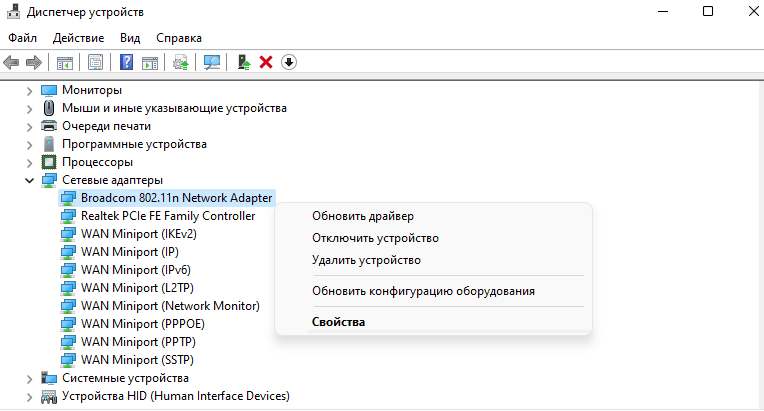Click the Back arrow toolbar icon

pos(11,62)
